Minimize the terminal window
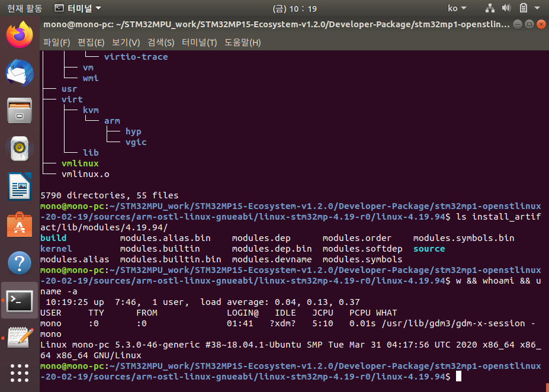Viewport: 549px width, 392px height. coord(518,24)
